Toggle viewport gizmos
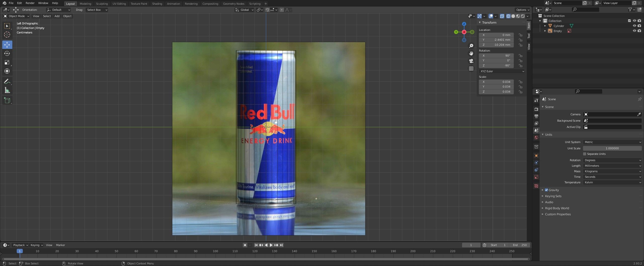Image resolution: width=644 pixels, height=266 pixels. point(479,16)
